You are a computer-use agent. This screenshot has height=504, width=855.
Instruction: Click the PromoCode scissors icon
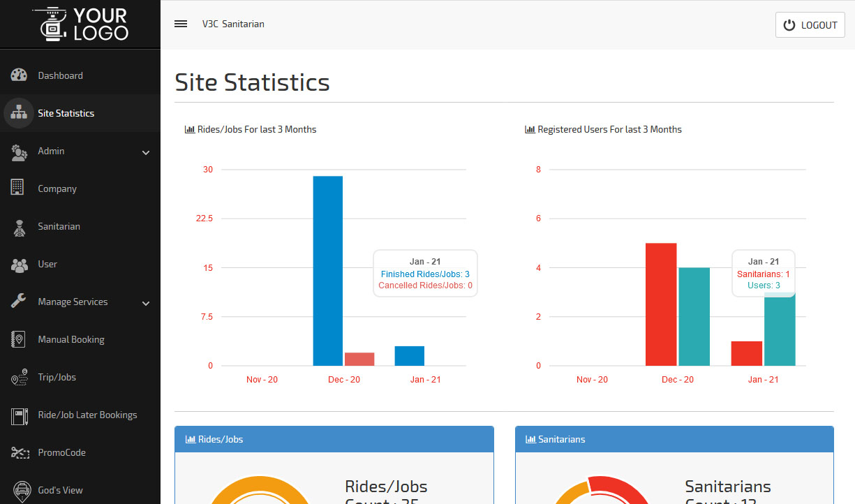click(x=19, y=452)
